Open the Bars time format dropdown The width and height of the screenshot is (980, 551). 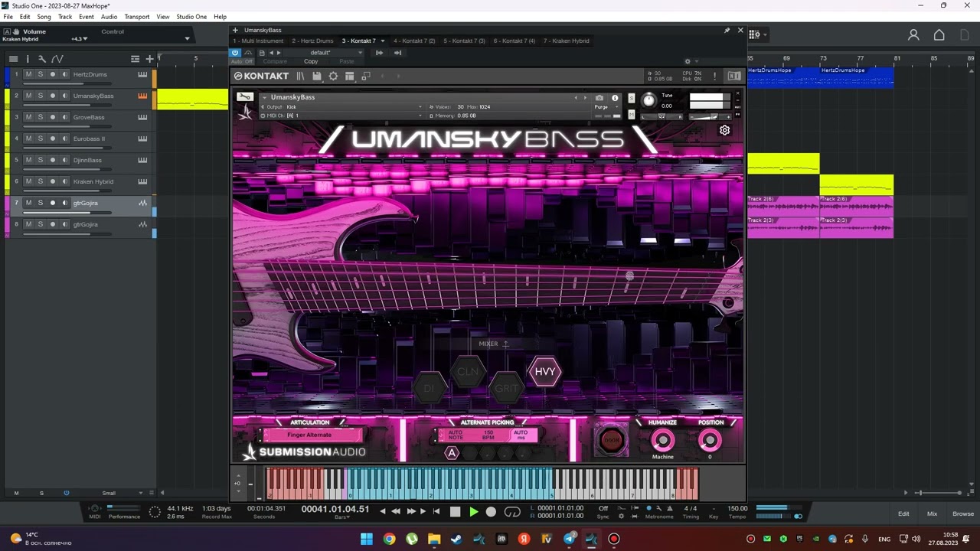[x=342, y=517]
